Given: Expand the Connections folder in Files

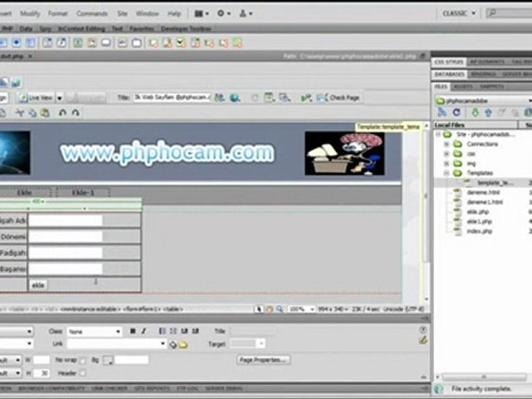Looking at the screenshot, I should click(x=447, y=144).
